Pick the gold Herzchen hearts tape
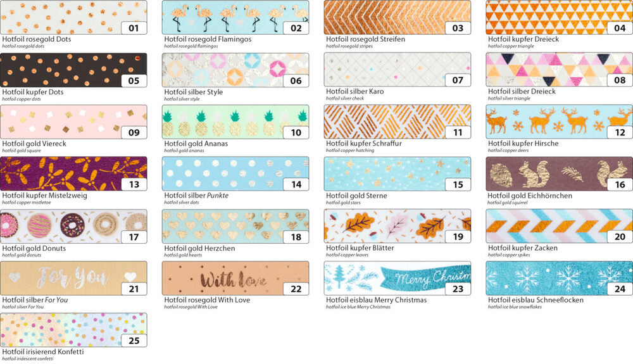This screenshot has height=364, width=633. 235,227
